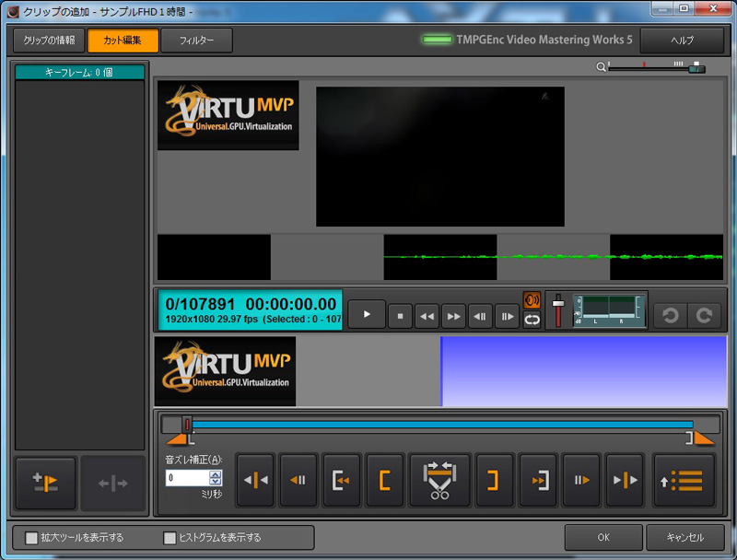Decrease audio offset with down spinner arrow
Screen dimensions: 737x560
click(x=216, y=483)
